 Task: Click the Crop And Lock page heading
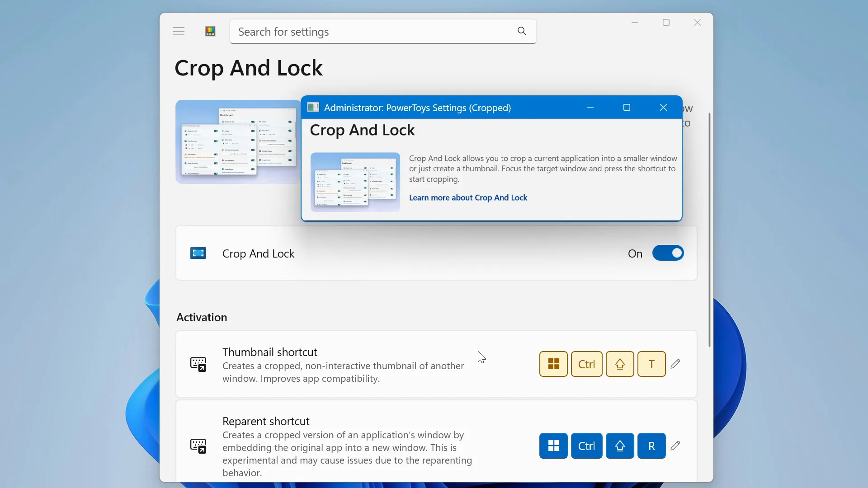pyautogui.click(x=249, y=68)
